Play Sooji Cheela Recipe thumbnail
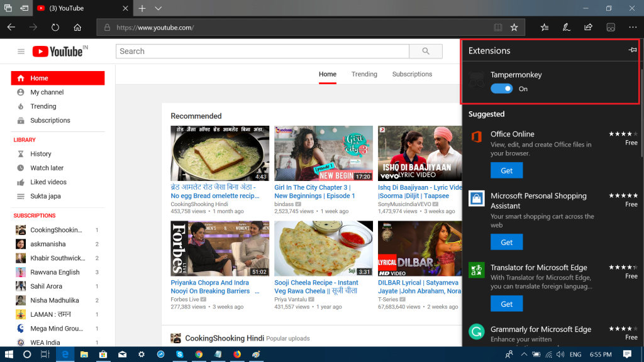Viewport: 644px width, 362px height. 324,248
